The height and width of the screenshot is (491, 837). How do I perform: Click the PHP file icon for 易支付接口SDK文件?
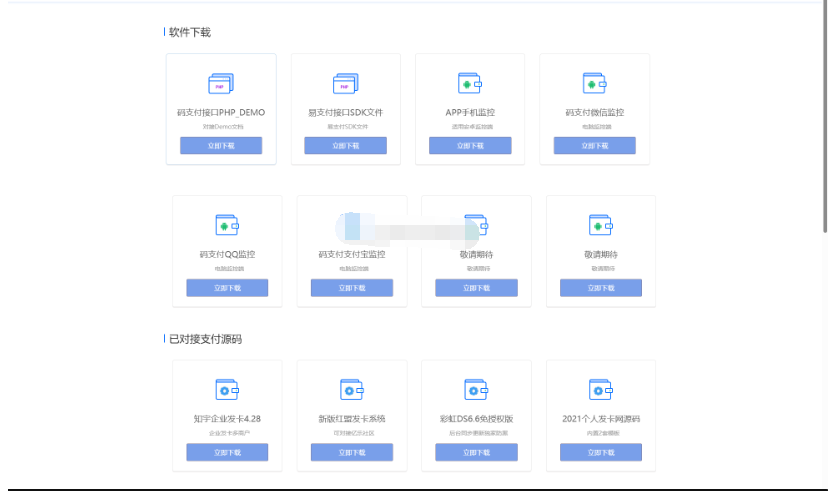pos(345,83)
